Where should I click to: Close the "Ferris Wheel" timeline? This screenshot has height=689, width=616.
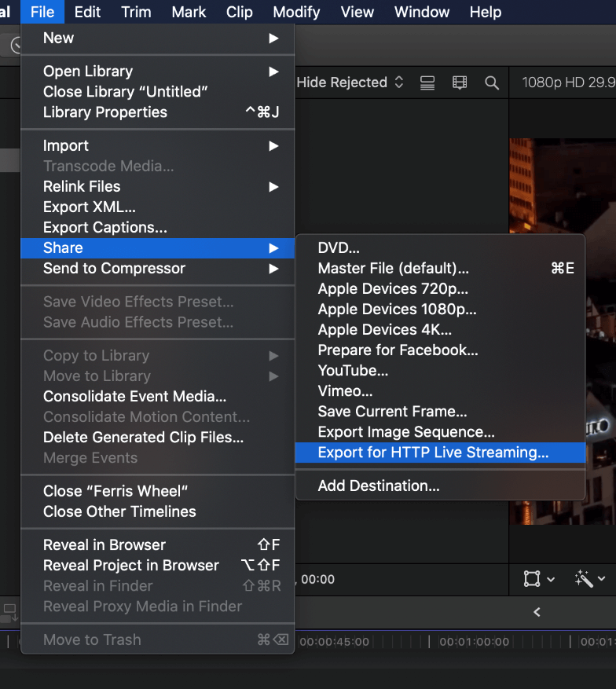tap(157, 491)
